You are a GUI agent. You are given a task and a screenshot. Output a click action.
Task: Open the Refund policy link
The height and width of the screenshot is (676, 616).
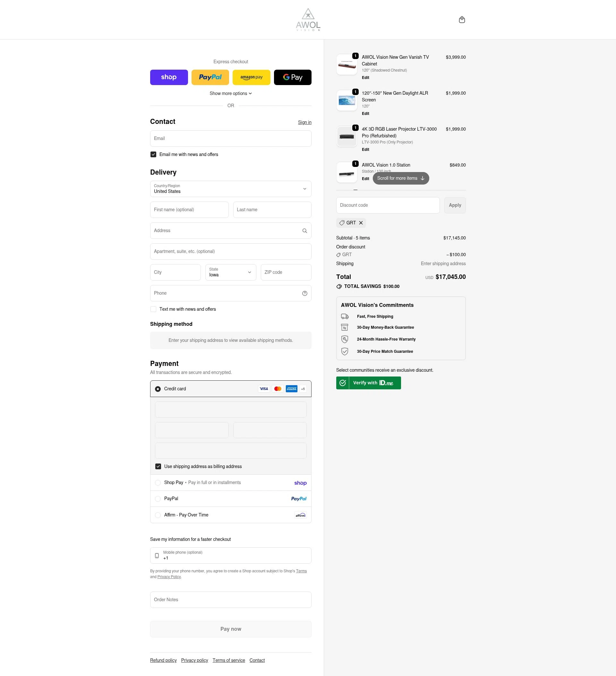click(163, 660)
